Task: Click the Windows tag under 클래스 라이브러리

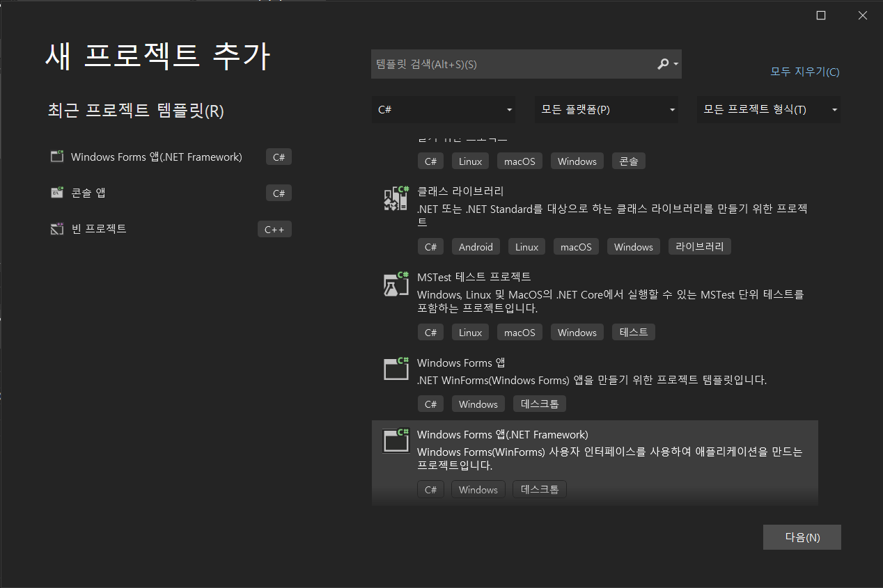Action: (x=634, y=247)
